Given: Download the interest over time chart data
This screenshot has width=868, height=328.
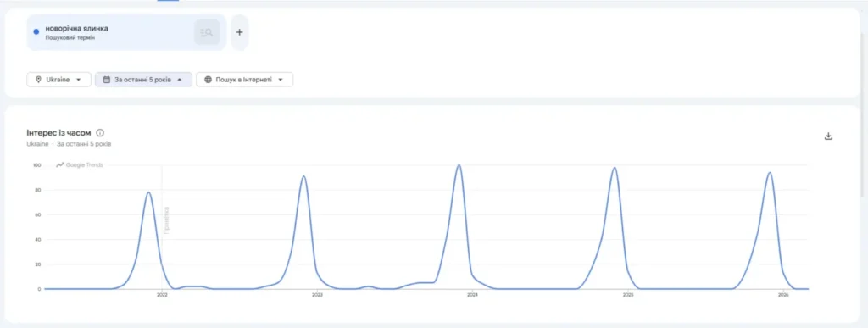Looking at the screenshot, I should pyautogui.click(x=829, y=136).
